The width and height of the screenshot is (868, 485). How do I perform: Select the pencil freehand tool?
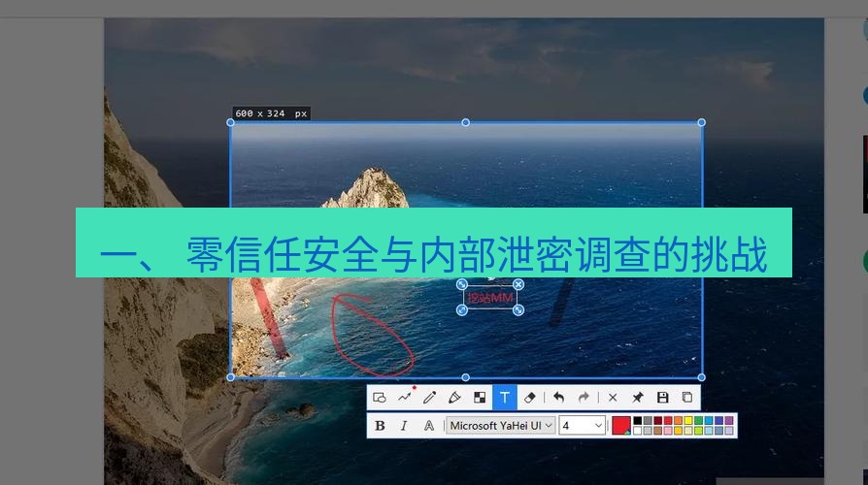tap(429, 397)
